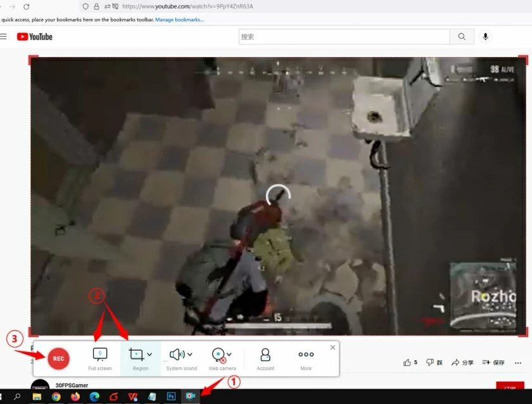
Task: Open Photoshop from the taskbar
Action: pos(170,396)
